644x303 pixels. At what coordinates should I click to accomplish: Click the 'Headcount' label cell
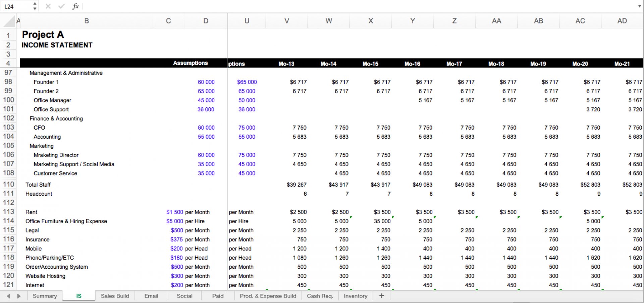[x=39, y=194]
